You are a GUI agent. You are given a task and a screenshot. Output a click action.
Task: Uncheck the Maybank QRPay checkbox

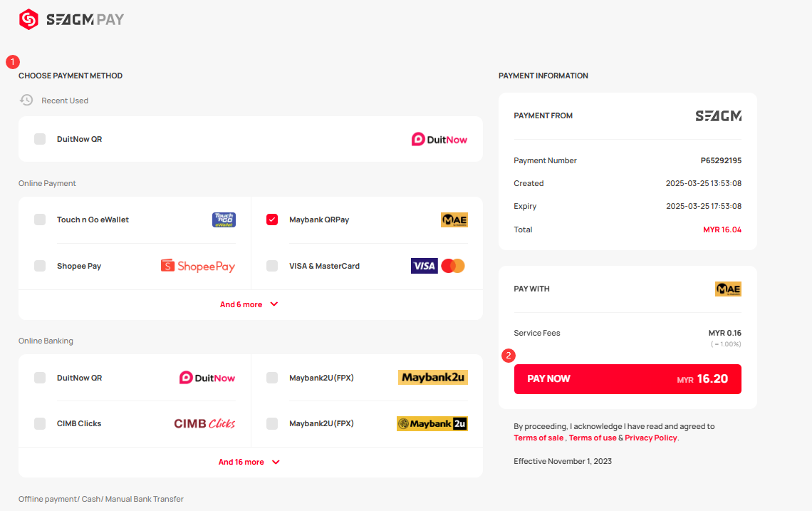(272, 220)
